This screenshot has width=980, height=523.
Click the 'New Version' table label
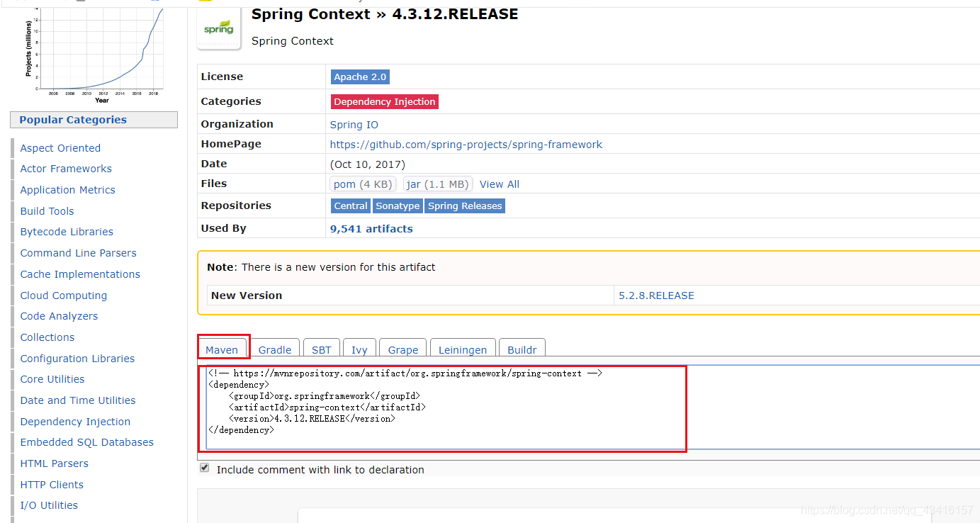[x=247, y=296]
